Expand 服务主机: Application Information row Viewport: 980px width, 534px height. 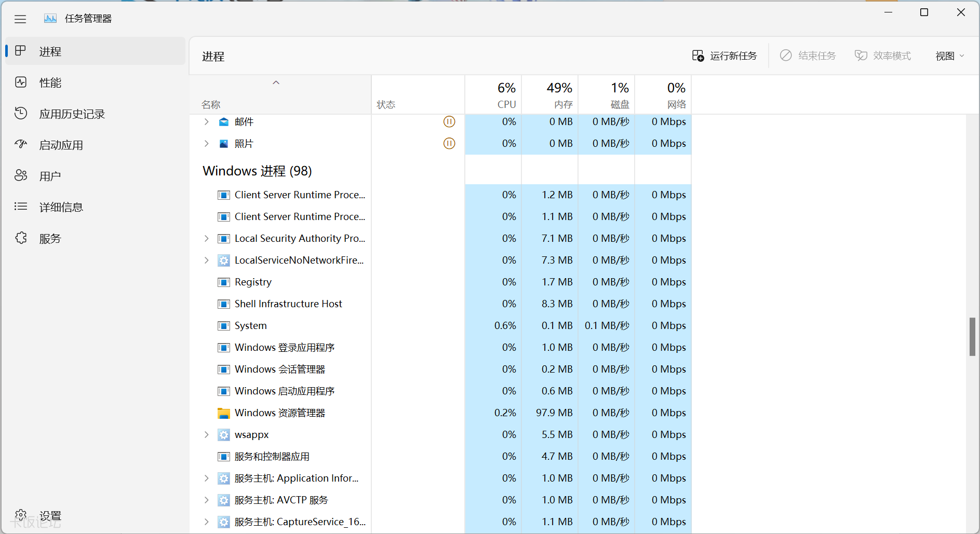(207, 478)
